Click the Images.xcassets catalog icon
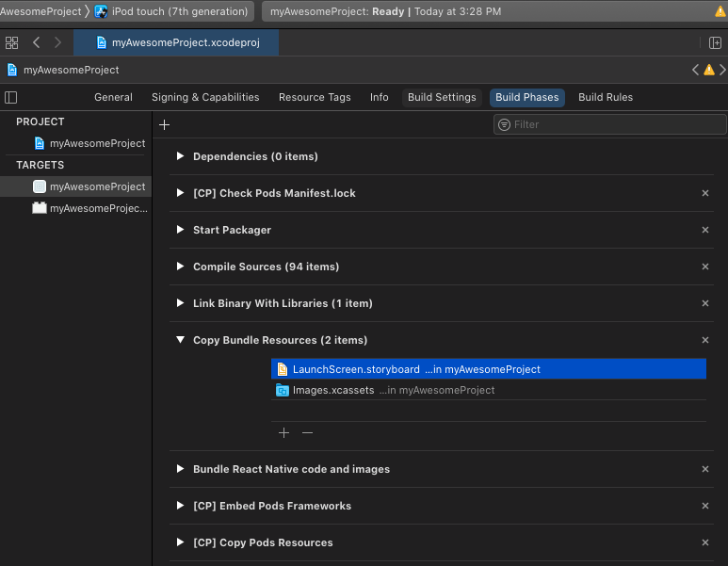This screenshot has height=566, width=728. [x=283, y=390]
